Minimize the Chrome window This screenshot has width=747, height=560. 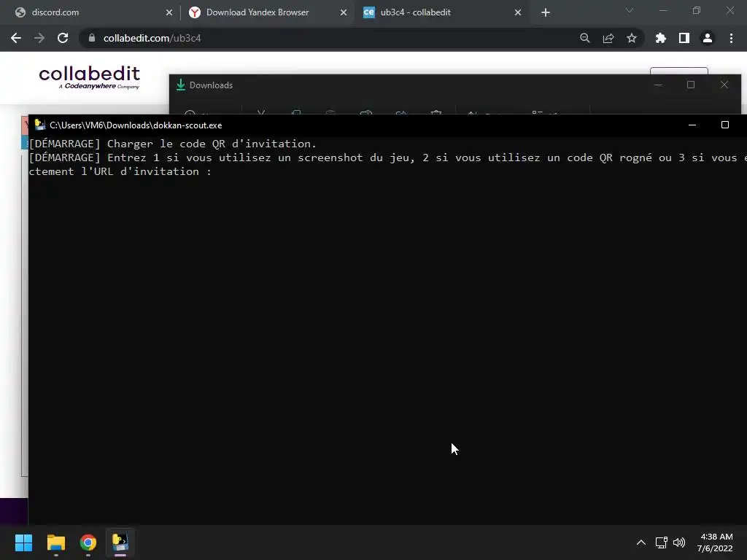tap(663, 10)
